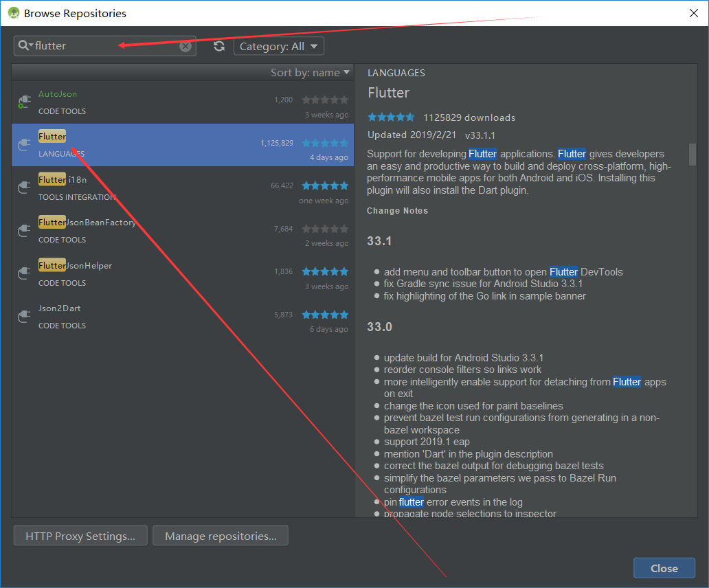Close the Browse Repositories window
709x588 pixels.
click(x=694, y=13)
